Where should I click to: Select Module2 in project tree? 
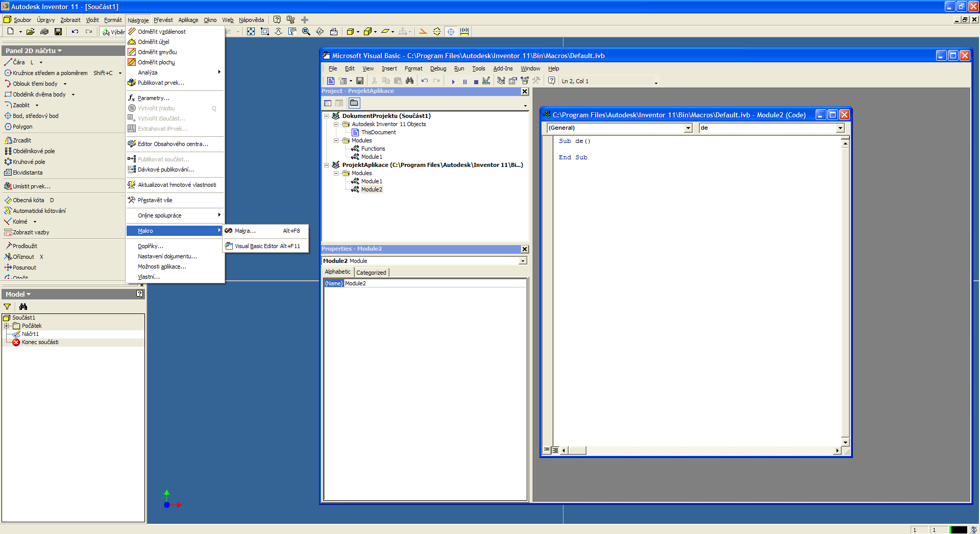click(x=372, y=189)
